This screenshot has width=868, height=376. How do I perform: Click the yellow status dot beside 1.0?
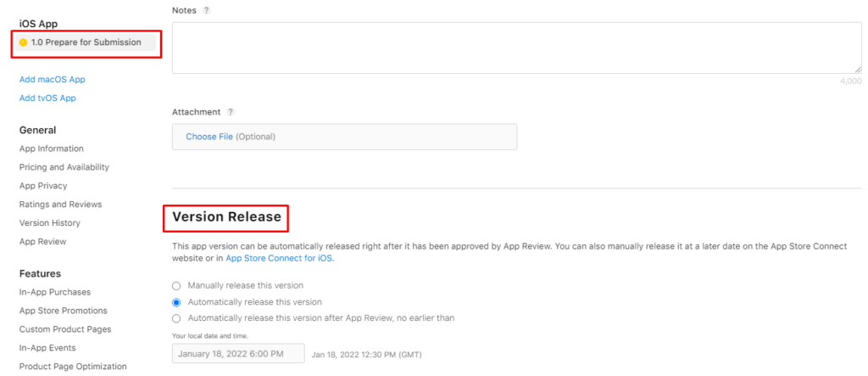(x=23, y=42)
